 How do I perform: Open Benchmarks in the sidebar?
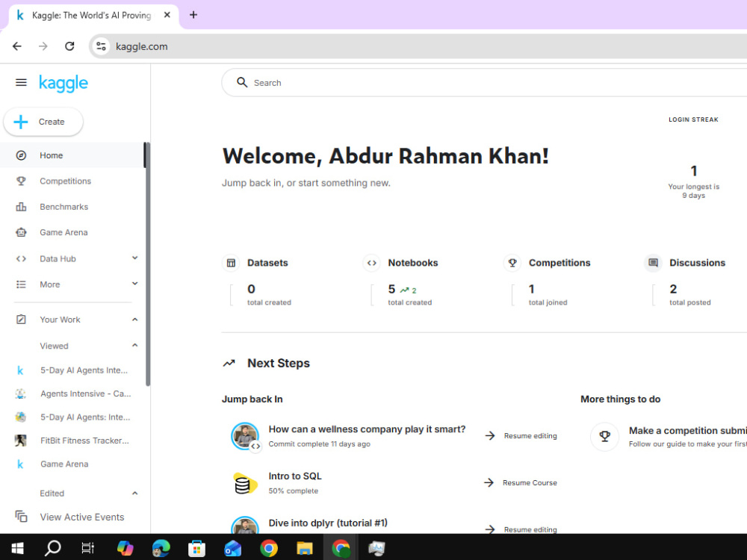click(72, 207)
